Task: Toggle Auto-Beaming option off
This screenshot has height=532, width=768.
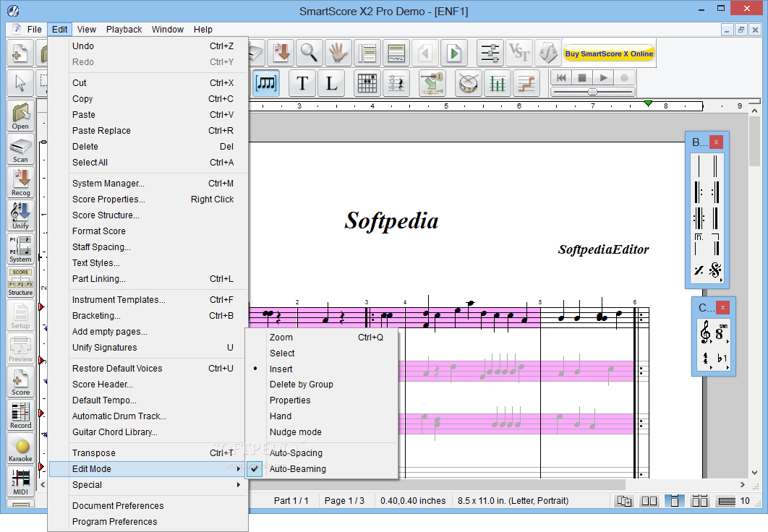Action: (x=297, y=469)
